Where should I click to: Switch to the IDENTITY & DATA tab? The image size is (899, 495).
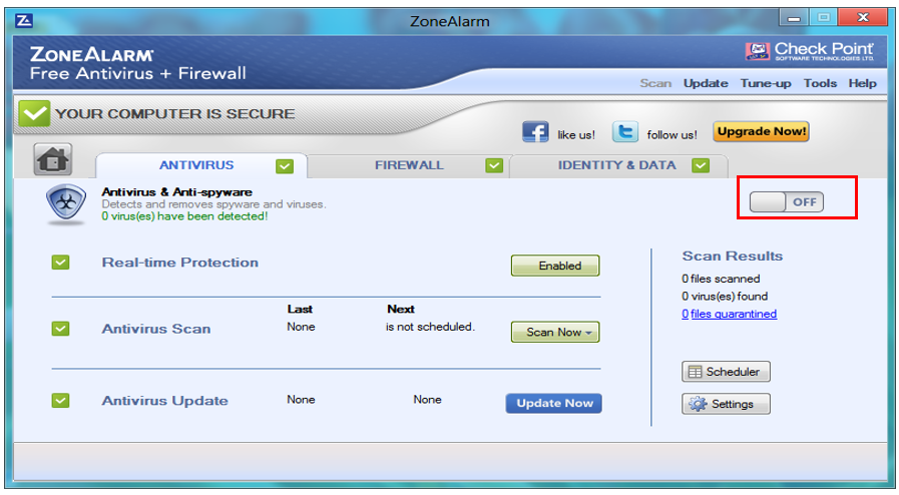pyautogui.click(x=618, y=165)
